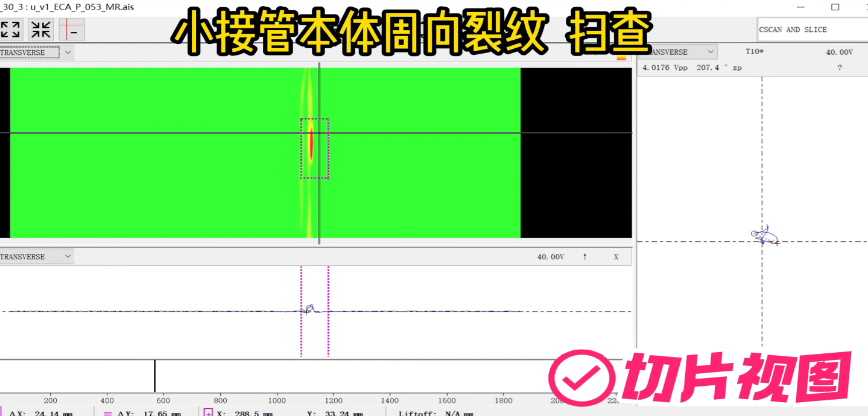Click the up arrow in strip chart header
The image size is (868, 416).
pos(584,257)
